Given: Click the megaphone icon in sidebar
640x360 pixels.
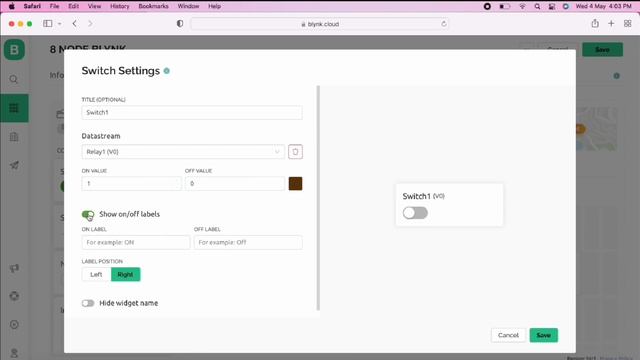Looking at the screenshot, I should click(x=14, y=268).
